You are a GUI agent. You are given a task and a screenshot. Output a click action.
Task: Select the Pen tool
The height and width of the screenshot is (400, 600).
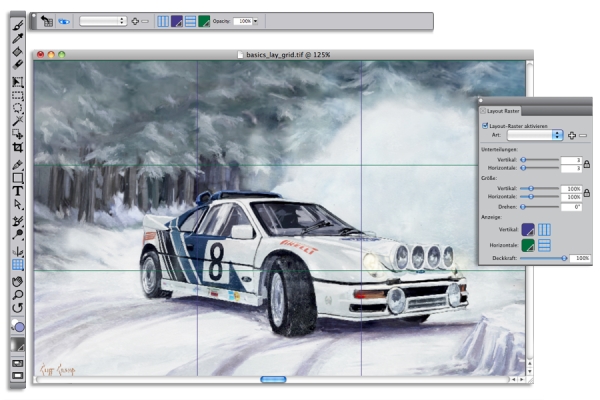click(18, 165)
